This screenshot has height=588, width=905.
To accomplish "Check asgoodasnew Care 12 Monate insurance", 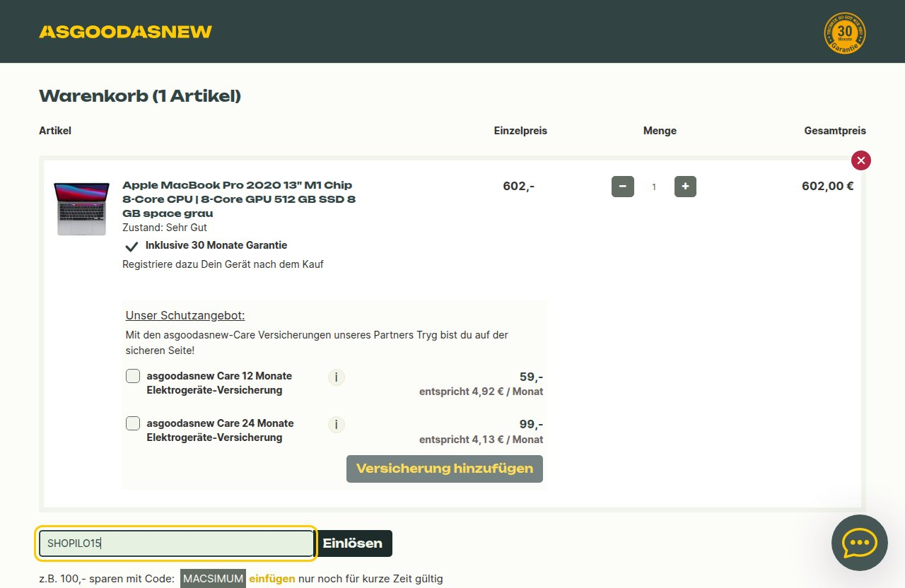I will click(x=133, y=376).
